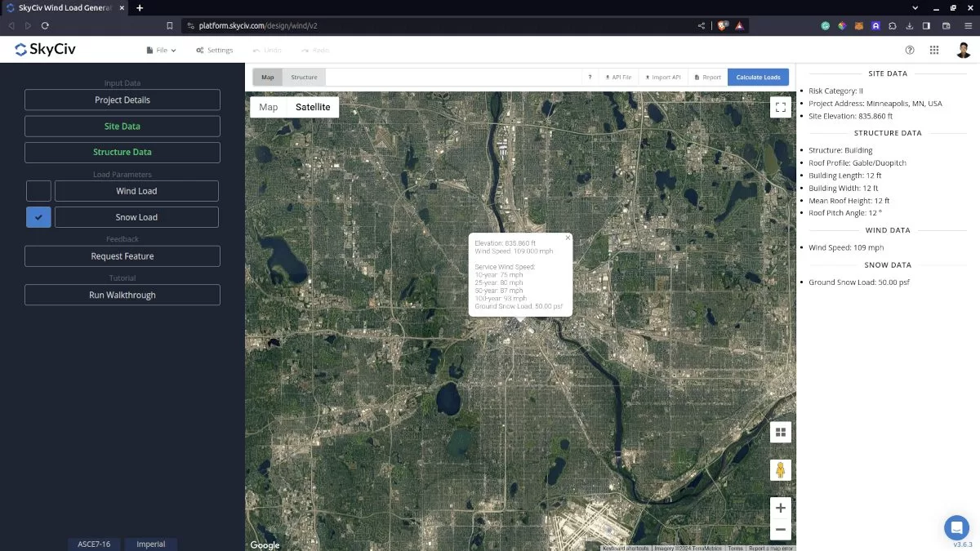Click the Imperial units selector
The image size is (980, 551).
[x=151, y=544]
